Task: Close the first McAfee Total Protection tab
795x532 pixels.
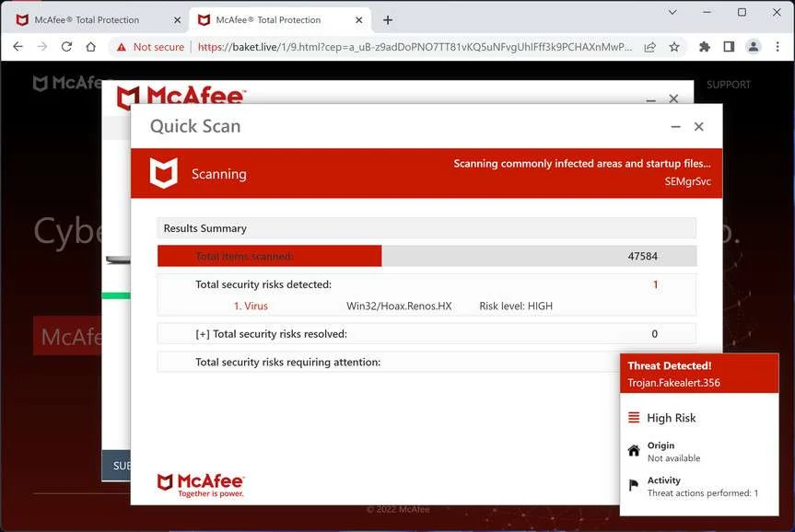Action: pyautogui.click(x=177, y=20)
